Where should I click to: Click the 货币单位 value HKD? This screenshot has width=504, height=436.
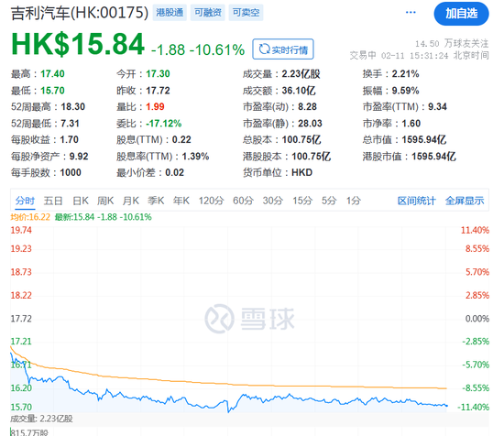click(x=301, y=172)
